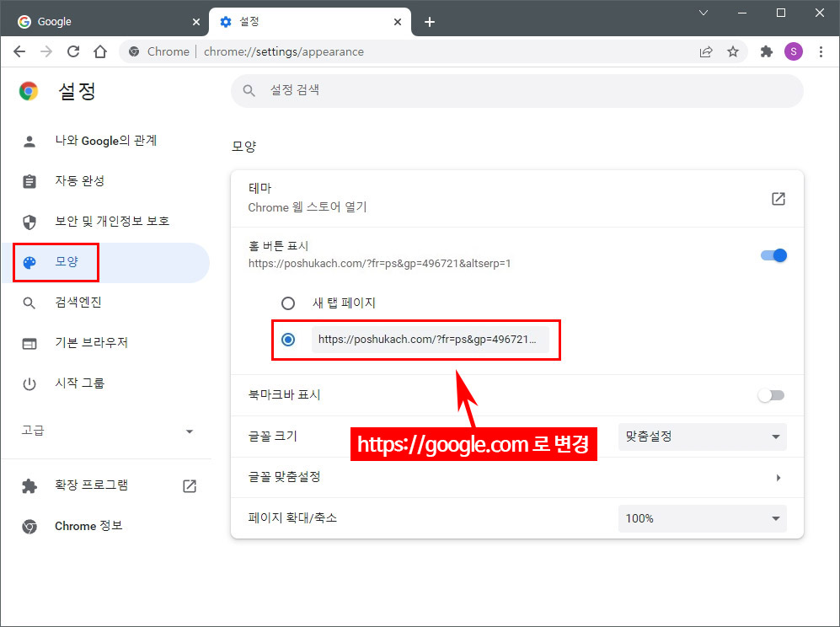Screen dimensions: 840x627
Task: Turn off the 홈 버튼 표시 toggle
Action: click(773, 255)
